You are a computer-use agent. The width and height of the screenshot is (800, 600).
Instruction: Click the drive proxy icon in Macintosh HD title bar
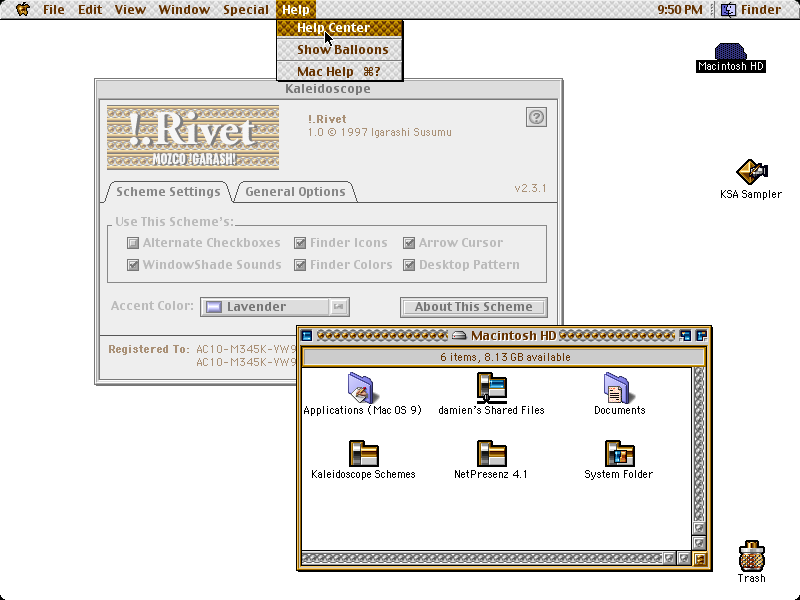point(459,336)
